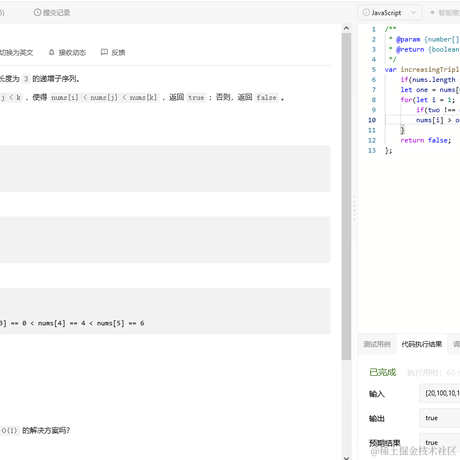The height and width of the screenshot is (460, 460).
Task: Click the 输入 input value field
Action: [x=440, y=393]
